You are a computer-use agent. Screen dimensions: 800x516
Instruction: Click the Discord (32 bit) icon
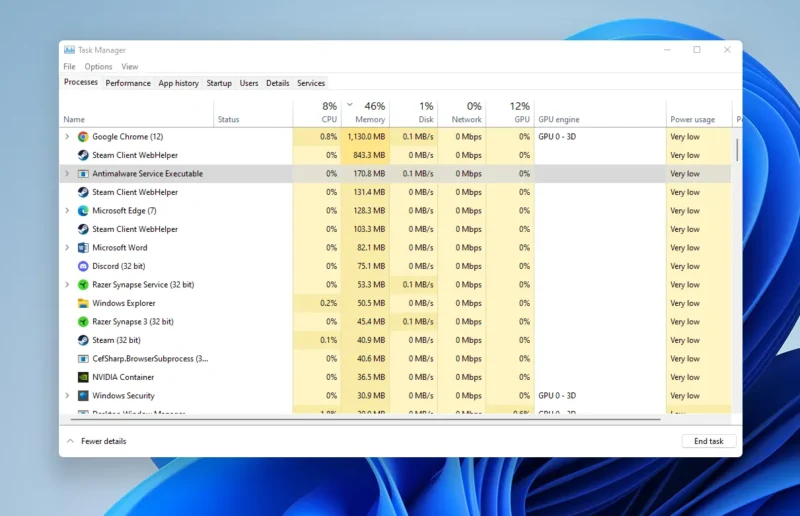pyautogui.click(x=83, y=266)
